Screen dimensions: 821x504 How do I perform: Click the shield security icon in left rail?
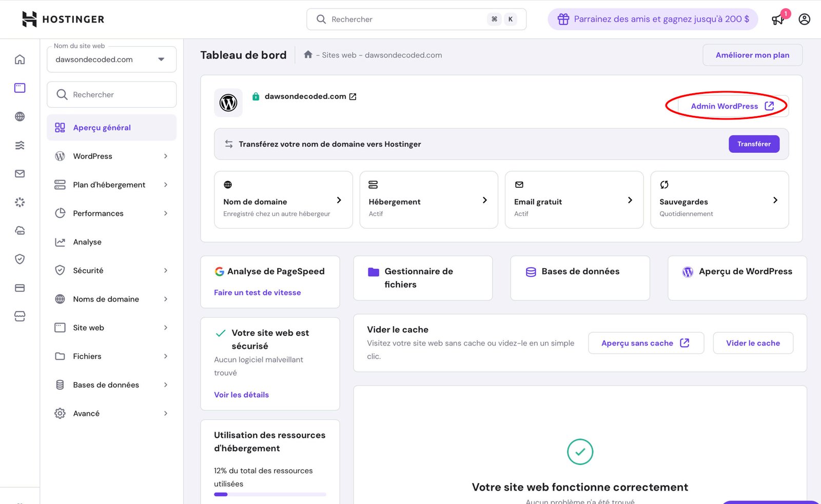point(19,259)
